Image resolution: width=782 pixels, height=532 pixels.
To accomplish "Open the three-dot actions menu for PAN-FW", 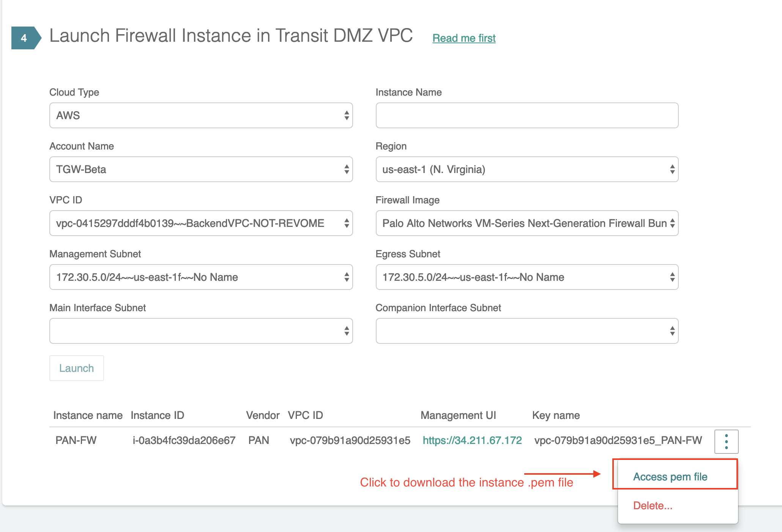I will [726, 441].
